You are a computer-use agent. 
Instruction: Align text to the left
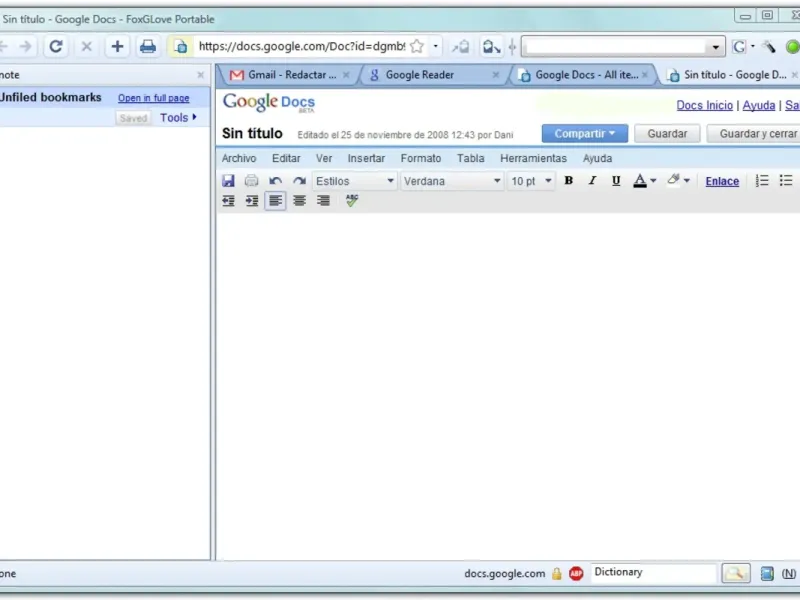pyautogui.click(x=276, y=201)
